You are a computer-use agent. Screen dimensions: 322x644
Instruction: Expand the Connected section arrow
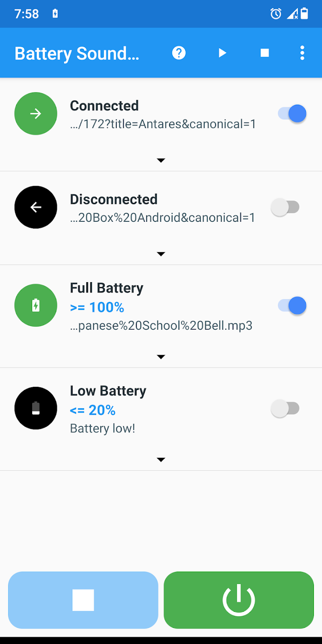coord(161,160)
